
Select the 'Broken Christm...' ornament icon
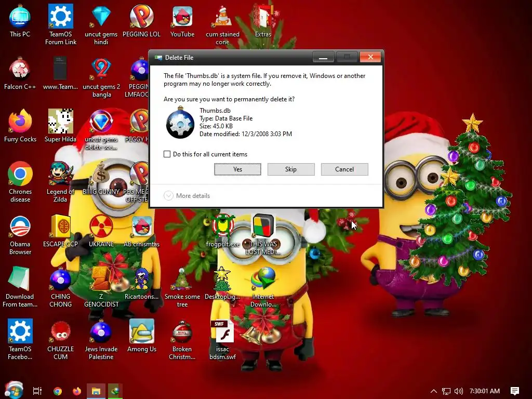(182, 340)
